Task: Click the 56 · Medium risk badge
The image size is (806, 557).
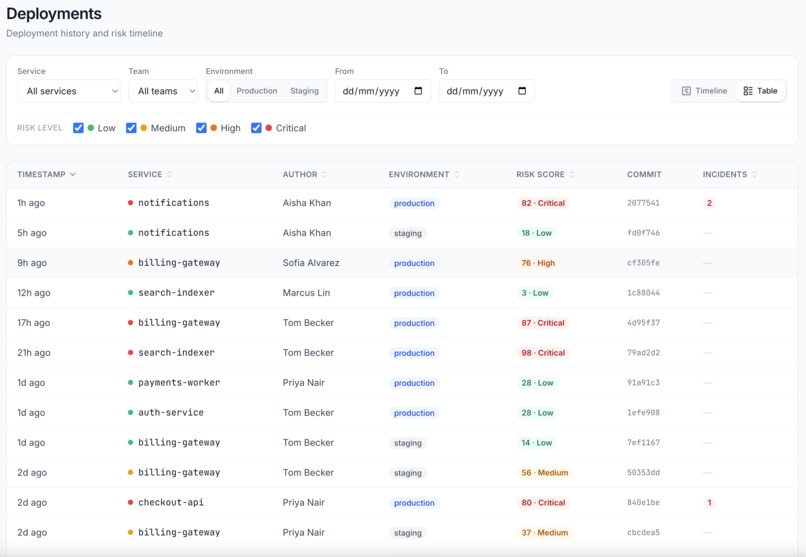Action: [544, 473]
